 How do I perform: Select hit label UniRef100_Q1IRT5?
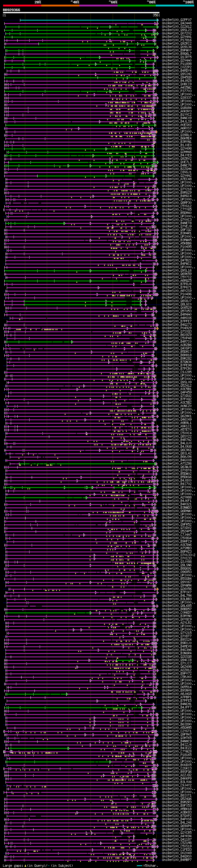177,57
